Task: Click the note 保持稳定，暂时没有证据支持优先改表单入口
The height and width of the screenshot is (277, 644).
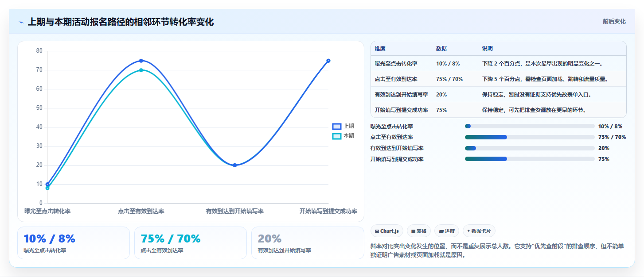Action: [537, 95]
